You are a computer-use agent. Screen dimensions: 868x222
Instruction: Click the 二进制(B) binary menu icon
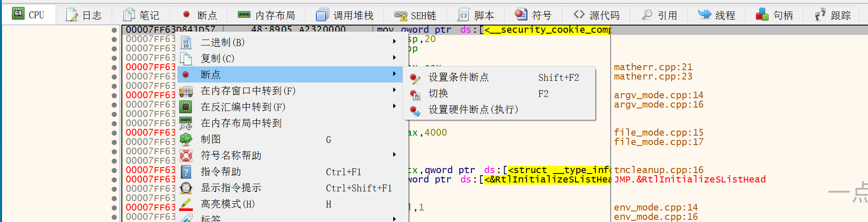click(186, 43)
